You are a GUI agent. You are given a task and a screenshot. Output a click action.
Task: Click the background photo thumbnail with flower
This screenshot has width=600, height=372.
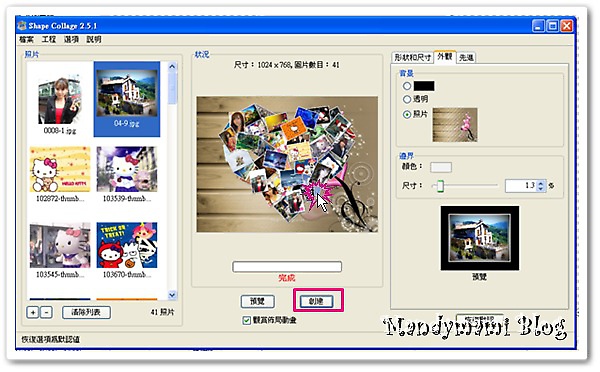point(455,125)
